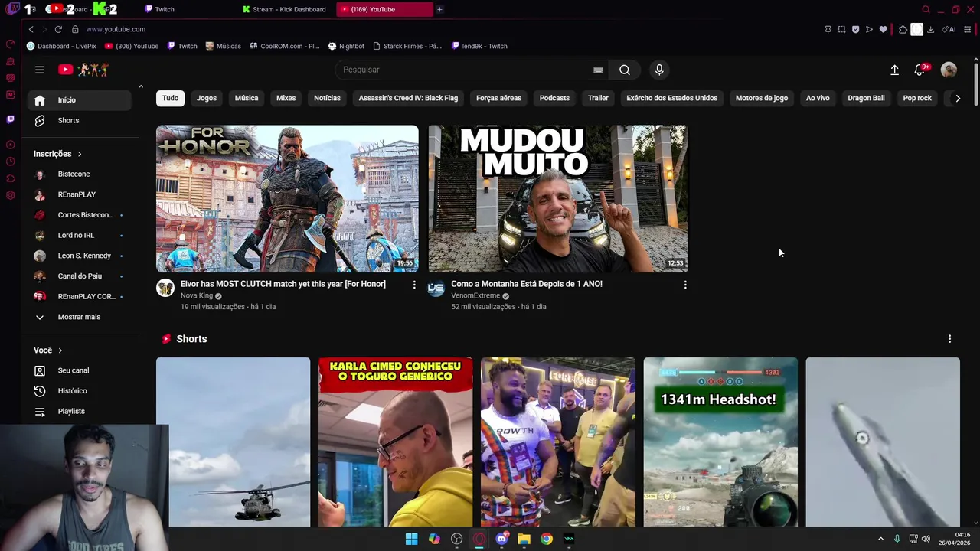Open options for Eivor For Honor video
This screenshot has height=551, width=980.
coord(414,285)
